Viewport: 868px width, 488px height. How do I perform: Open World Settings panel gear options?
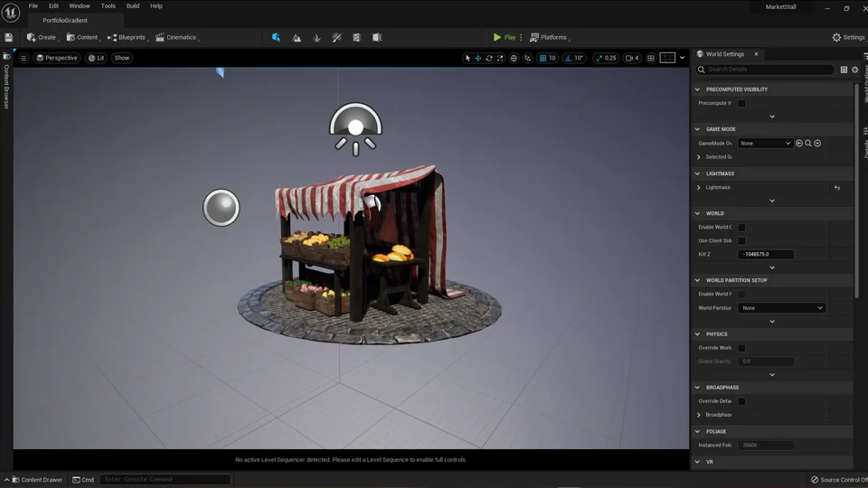tap(855, 70)
